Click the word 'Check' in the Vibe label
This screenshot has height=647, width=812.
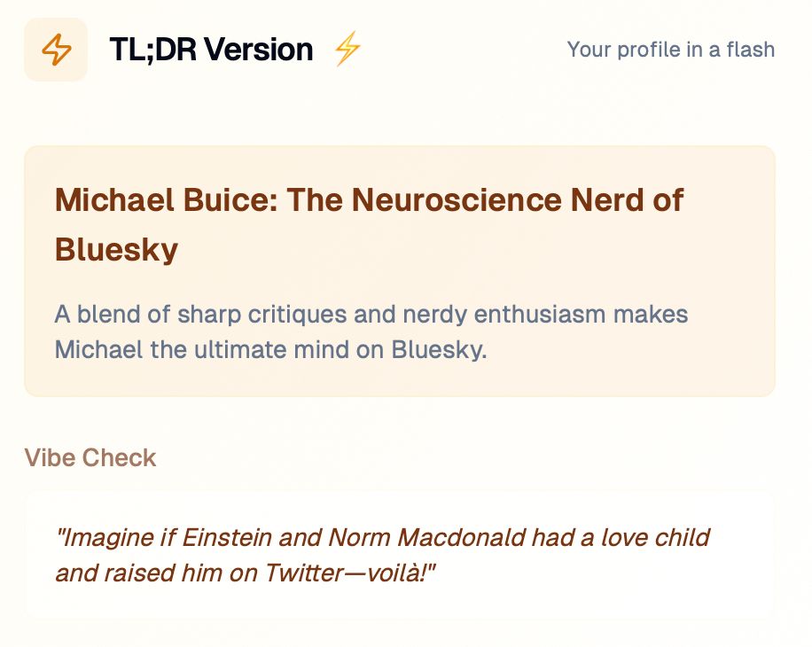coord(119,457)
